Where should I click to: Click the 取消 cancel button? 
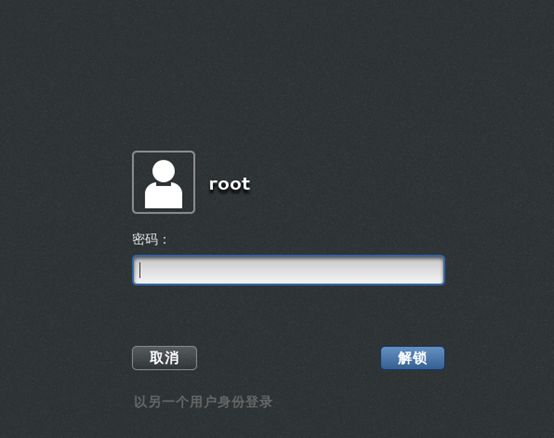pos(164,358)
